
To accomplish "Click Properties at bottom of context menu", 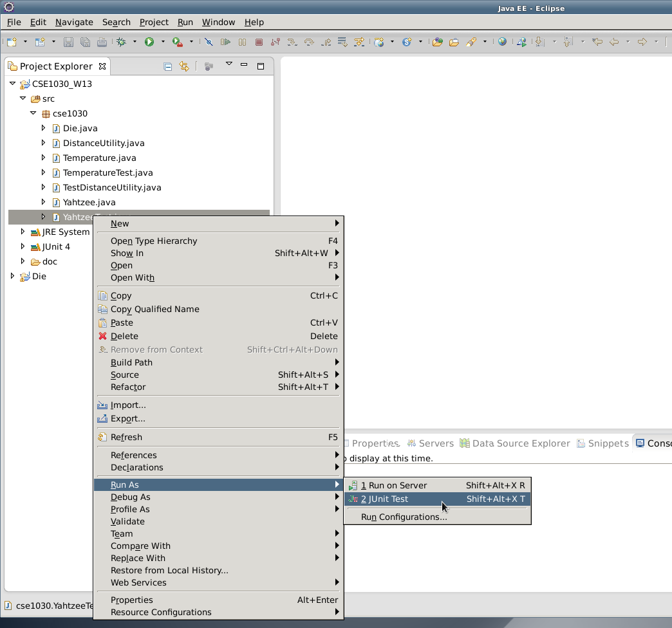I will pos(219,600).
